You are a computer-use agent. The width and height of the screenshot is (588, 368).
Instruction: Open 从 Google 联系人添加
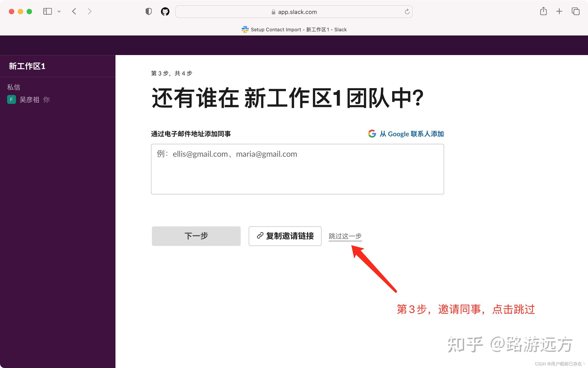pyautogui.click(x=411, y=134)
